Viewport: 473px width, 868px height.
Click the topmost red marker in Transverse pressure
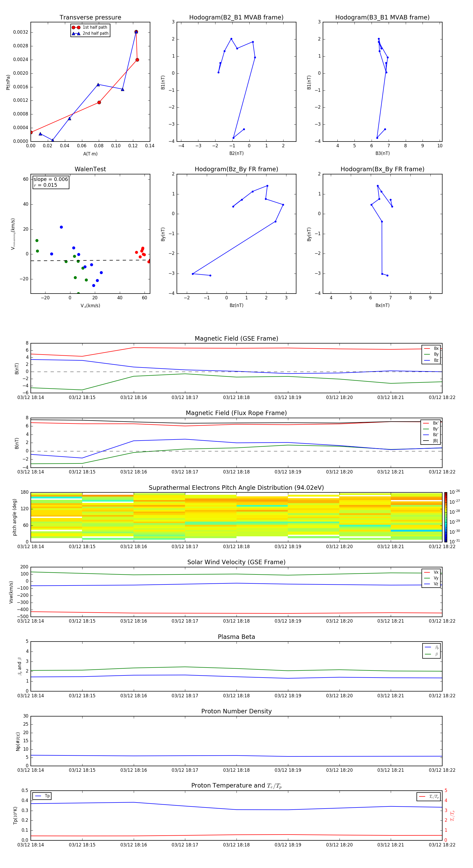(136, 32)
